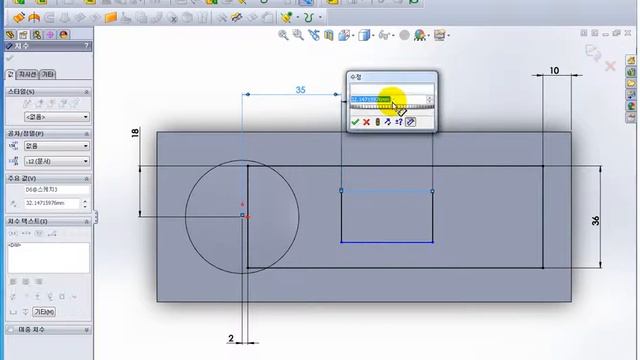640x360 pixels.
Task: Collapse the 주요 값(V) section
Action: [x=86, y=179]
